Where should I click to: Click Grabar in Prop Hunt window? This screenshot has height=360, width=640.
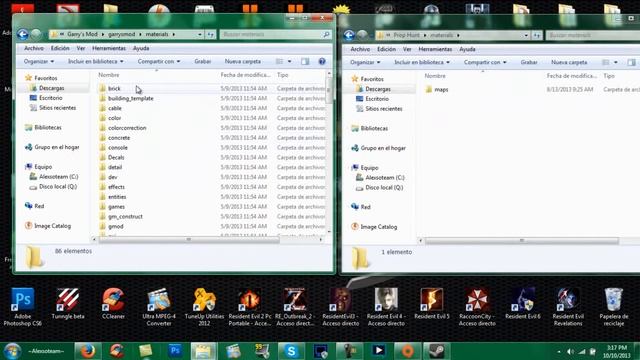pos(529,62)
